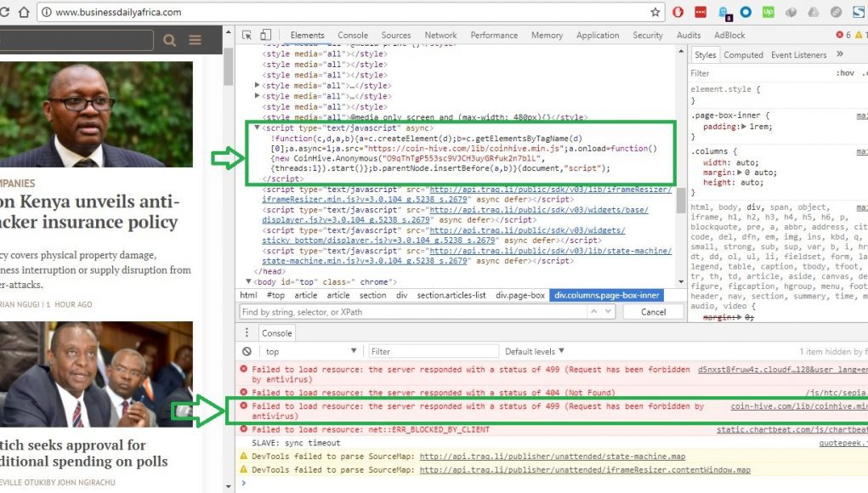The image size is (868, 493).
Task: Select #top in the breadcrumb
Action: 275,296
